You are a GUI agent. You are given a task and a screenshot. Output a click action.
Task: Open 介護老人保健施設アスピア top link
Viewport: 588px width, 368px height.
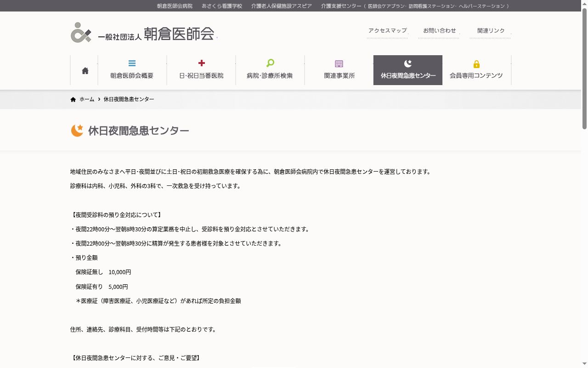282,6
